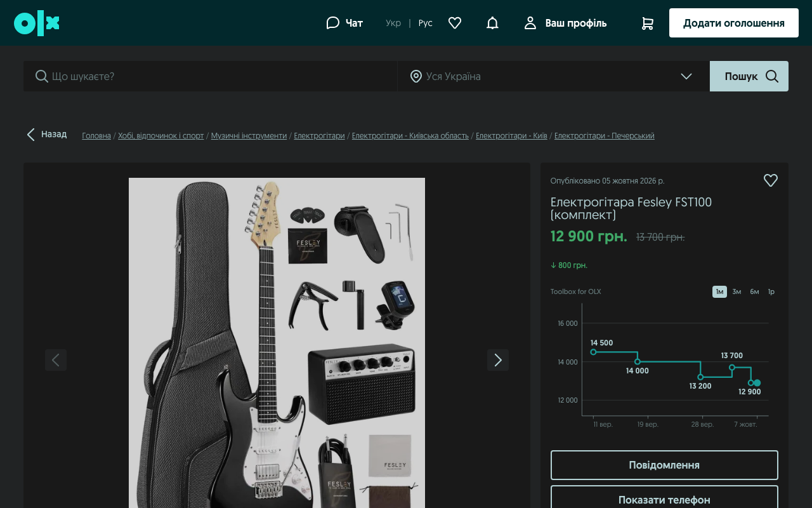Click the 13 200 chart point

tap(700, 377)
